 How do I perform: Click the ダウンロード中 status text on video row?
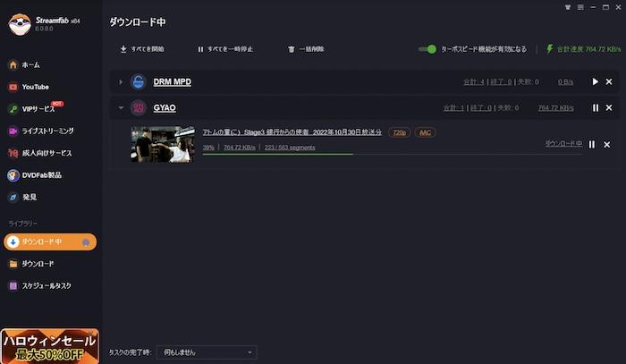pos(563,143)
